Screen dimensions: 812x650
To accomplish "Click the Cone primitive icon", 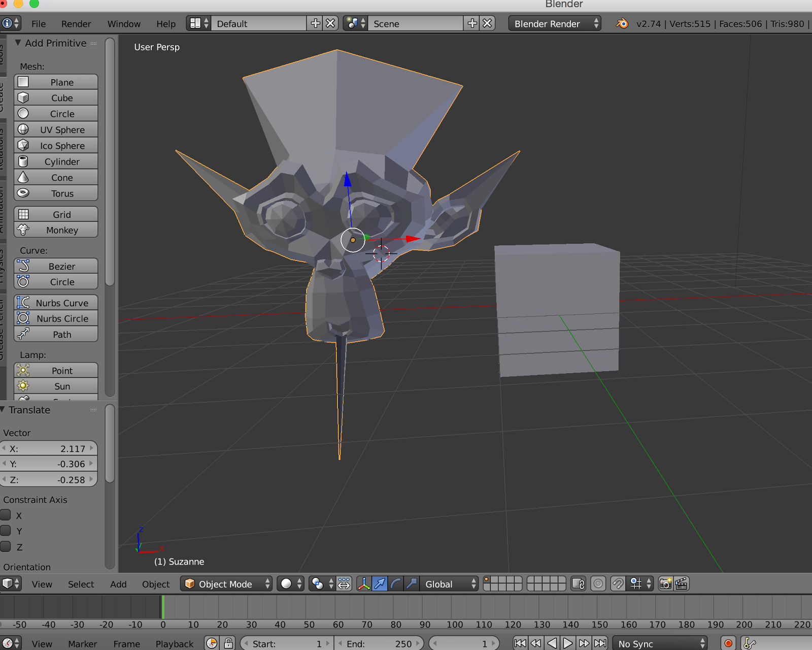I will (x=23, y=177).
